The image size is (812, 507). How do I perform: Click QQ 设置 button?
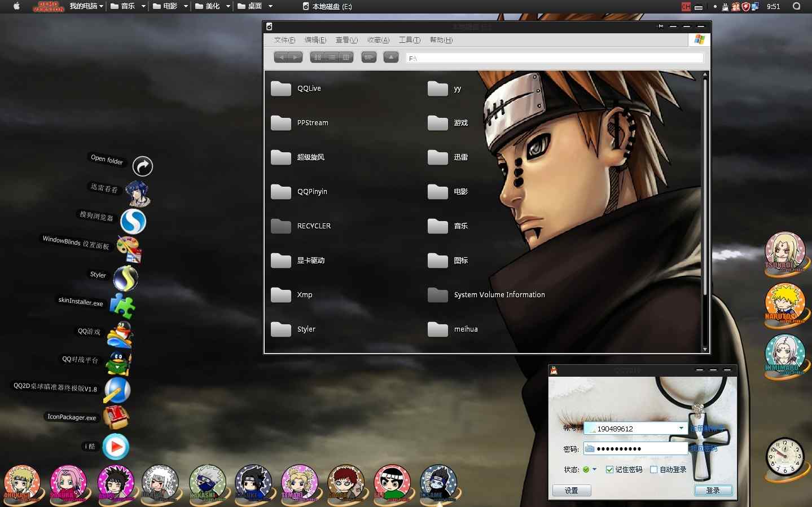point(572,490)
